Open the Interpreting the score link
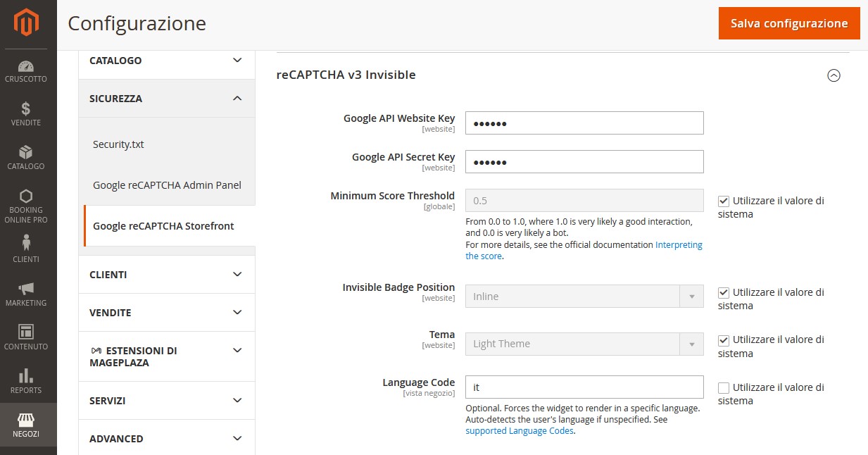868x455 pixels. [679, 244]
